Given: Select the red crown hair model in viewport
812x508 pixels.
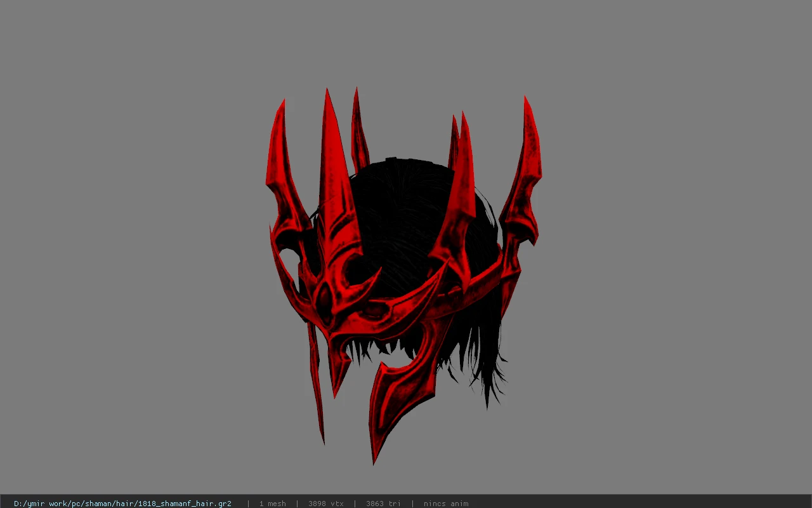Looking at the screenshot, I should tap(403, 276).
